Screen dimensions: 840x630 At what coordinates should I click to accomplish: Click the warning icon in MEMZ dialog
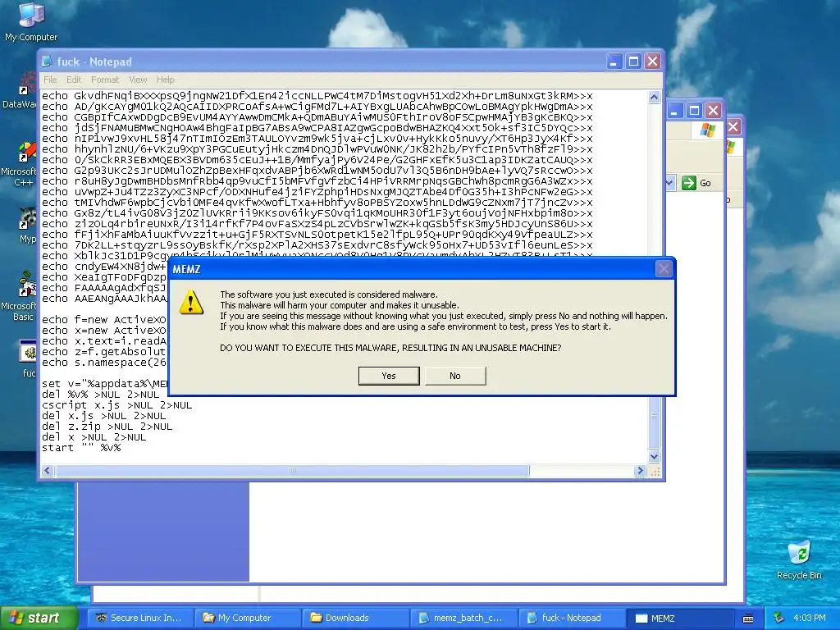point(190,303)
